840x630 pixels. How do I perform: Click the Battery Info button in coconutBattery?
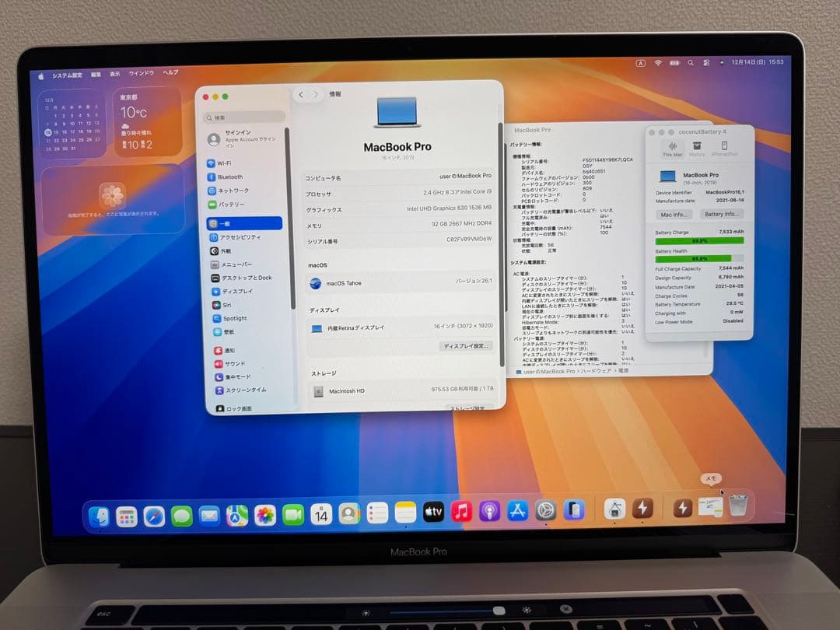tap(721, 213)
